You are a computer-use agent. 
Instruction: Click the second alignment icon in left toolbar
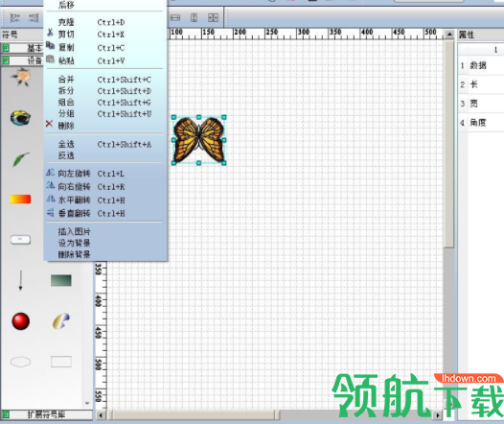pos(34,17)
